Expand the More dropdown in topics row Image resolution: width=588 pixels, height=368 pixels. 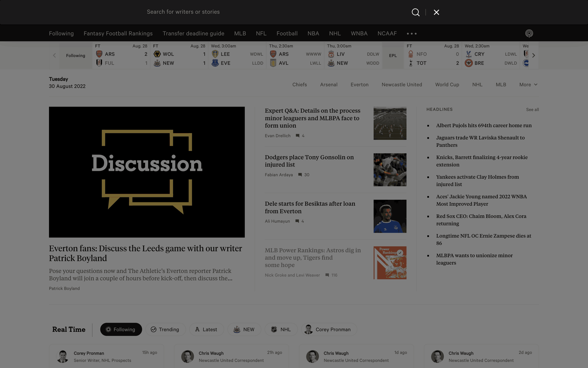click(528, 85)
